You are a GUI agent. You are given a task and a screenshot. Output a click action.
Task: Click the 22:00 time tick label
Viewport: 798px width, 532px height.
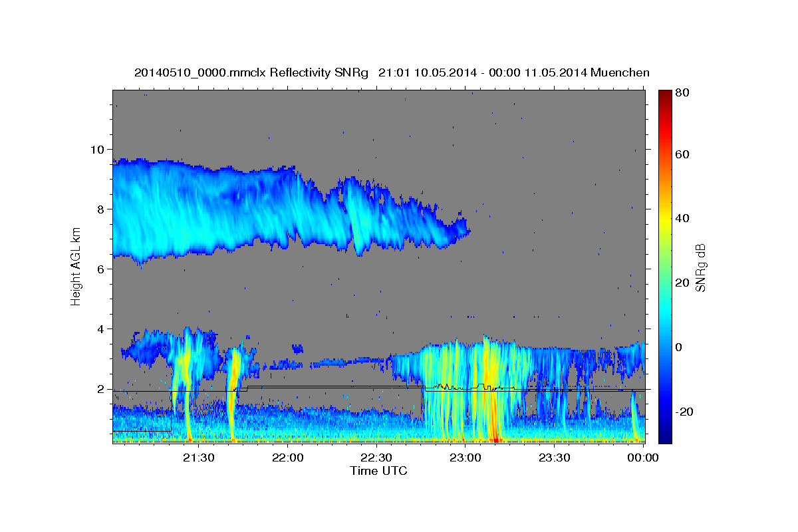[x=288, y=458]
